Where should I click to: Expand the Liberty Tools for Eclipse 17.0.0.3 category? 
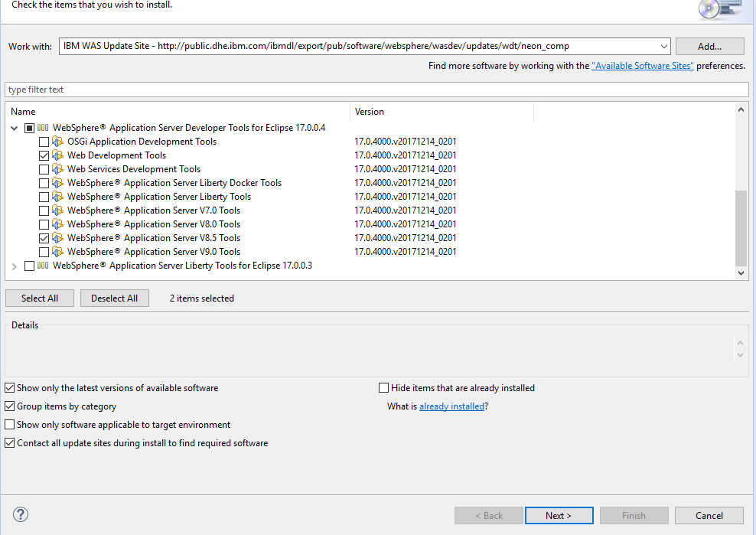pyautogui.click(x=14, y=266)
